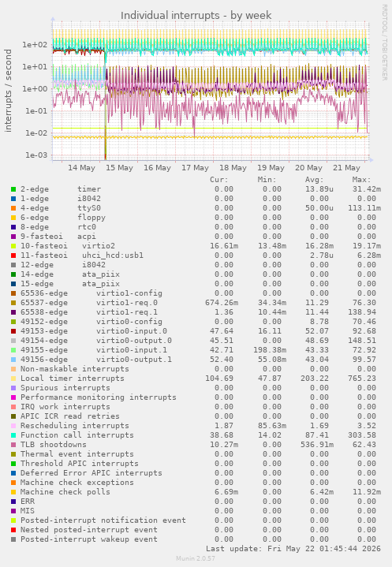Click the dark red virtio0-input.0 swatch

point(13,331)
